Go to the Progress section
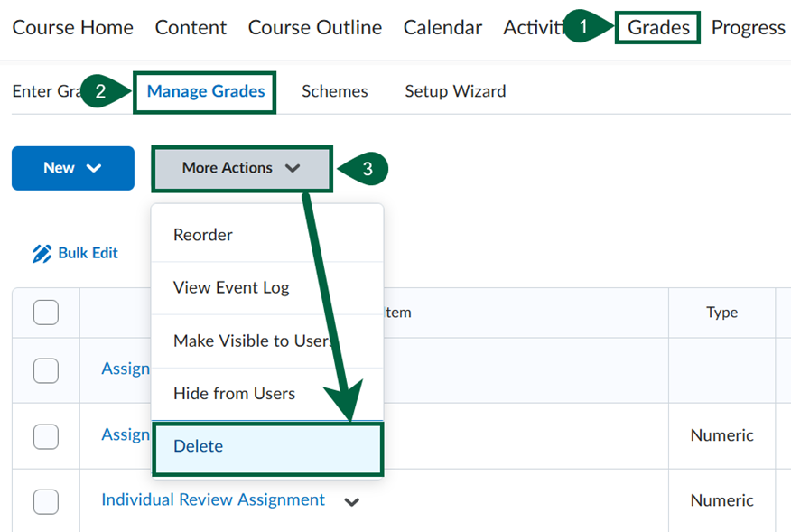Screen dimensions: 791x532 click(748, 27)
